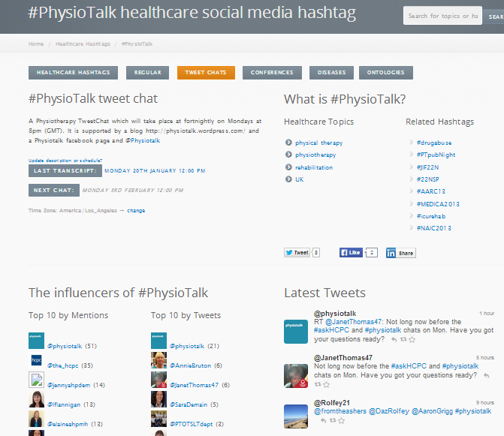
Task: Click the arrow icon beside rehabilitation
Action: coord(288,167)
